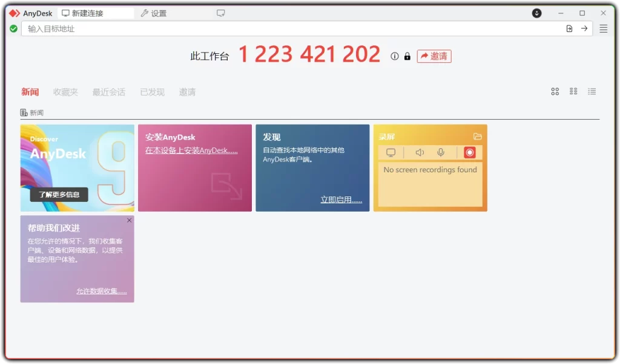Toggle microphone capture in the 录屏 tile

440,152
